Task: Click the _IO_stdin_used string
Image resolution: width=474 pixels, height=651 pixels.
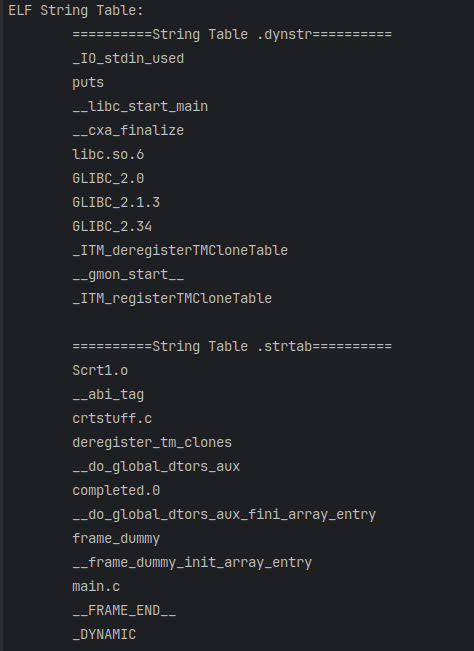Action: click(128, 58)
